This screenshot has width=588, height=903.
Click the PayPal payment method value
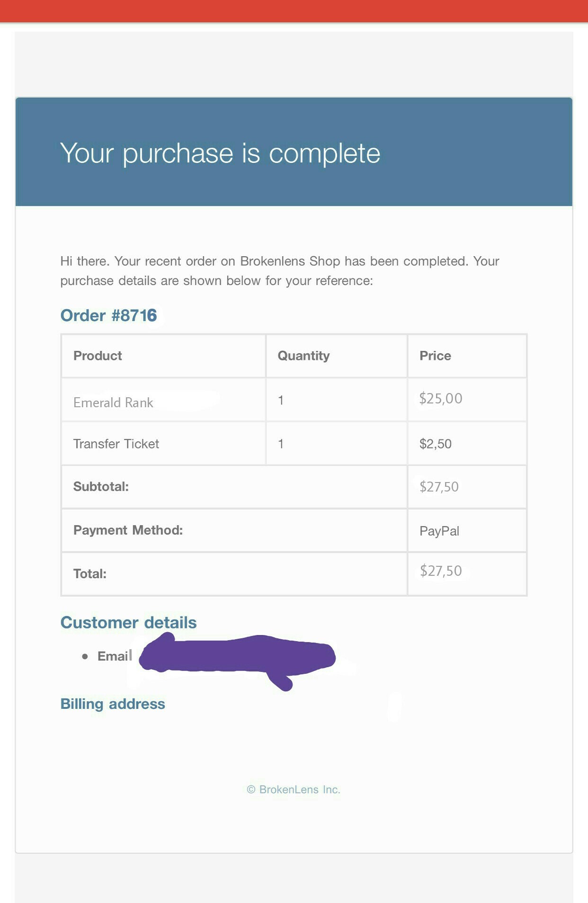439,531
